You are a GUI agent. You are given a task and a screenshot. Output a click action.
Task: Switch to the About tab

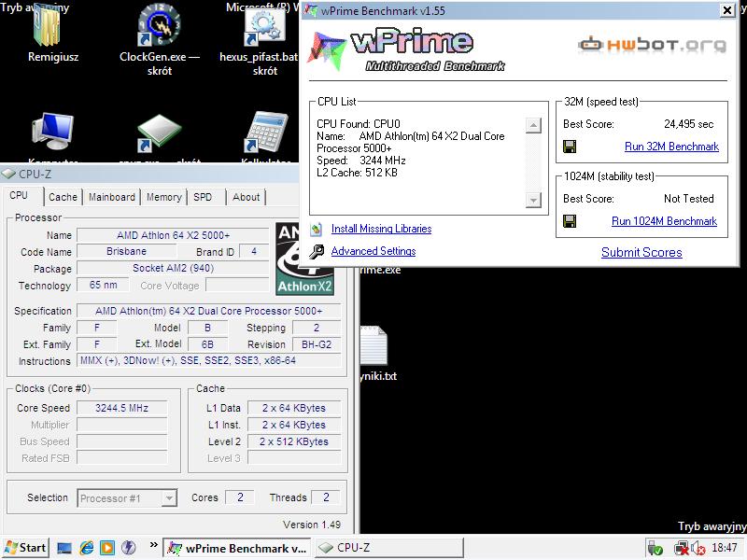pos(247,197)
